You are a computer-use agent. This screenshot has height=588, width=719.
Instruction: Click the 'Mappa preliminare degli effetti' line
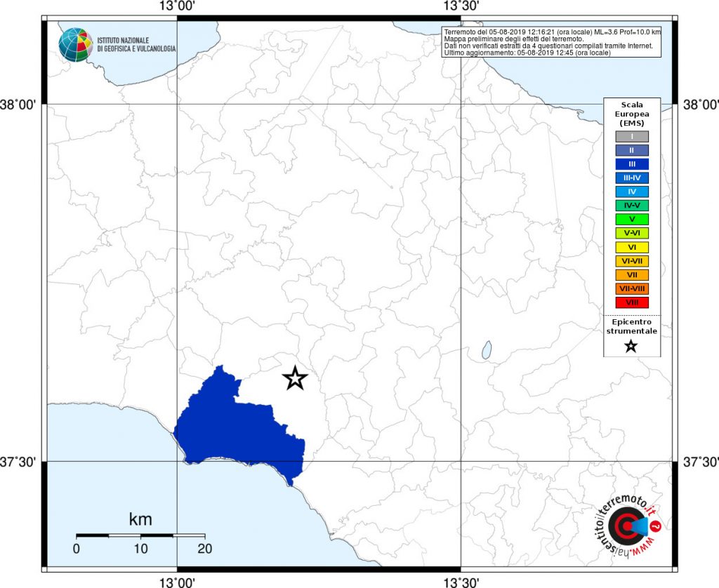point(513,39)
